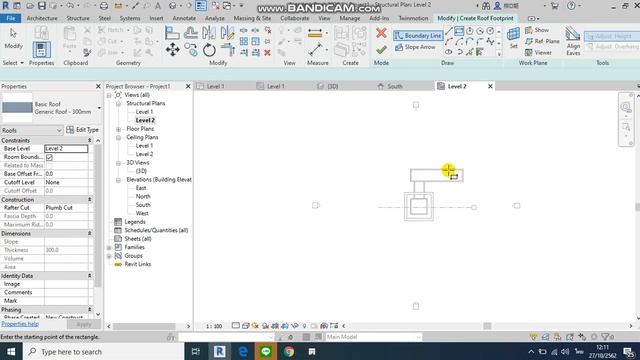Viewport: 640px width, 360px height.
Task: Open the File menu
Action: point(11,18)
